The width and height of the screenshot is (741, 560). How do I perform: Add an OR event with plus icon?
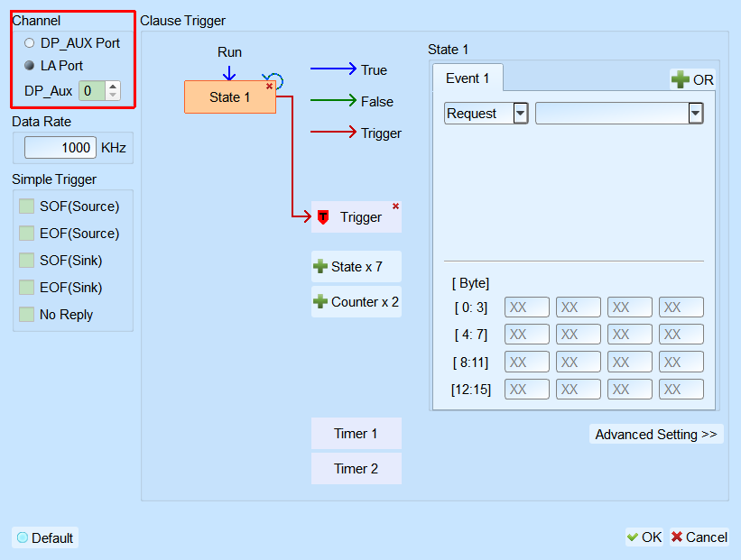(680, 79)
